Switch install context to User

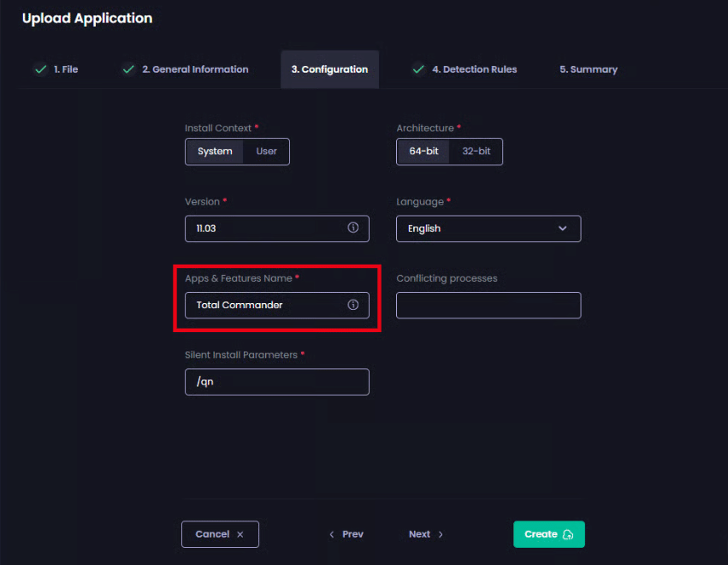[x=267, y=152]
